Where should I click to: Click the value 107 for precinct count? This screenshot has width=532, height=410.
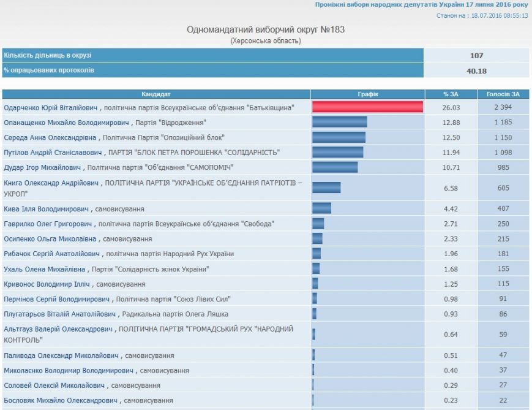(x=476, y=56)
